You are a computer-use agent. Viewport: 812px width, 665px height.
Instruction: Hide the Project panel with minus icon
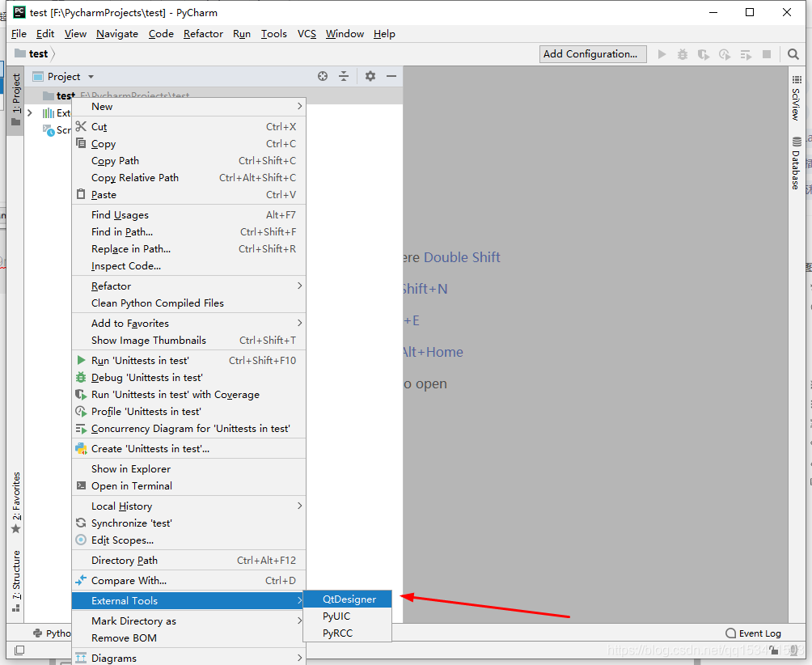391,76
